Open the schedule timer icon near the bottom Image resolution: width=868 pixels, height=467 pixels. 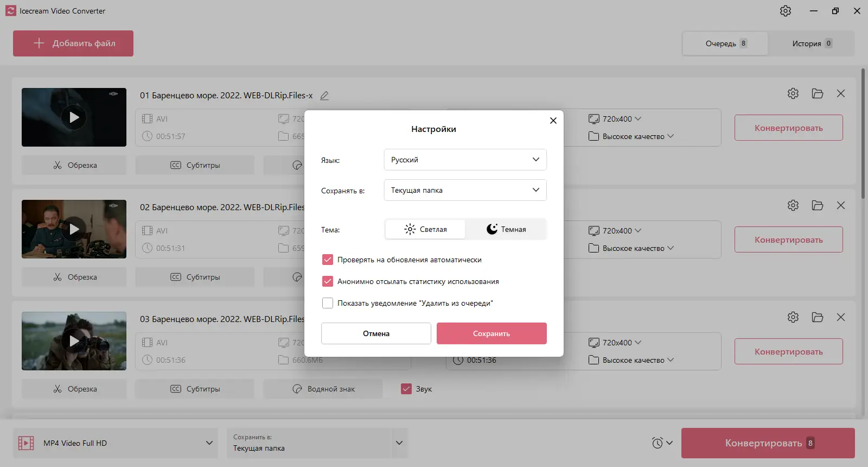(657, 443)
